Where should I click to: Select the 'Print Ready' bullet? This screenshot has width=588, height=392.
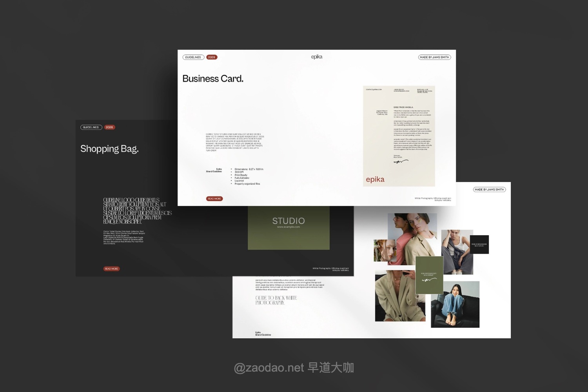[x=241, y=175]
